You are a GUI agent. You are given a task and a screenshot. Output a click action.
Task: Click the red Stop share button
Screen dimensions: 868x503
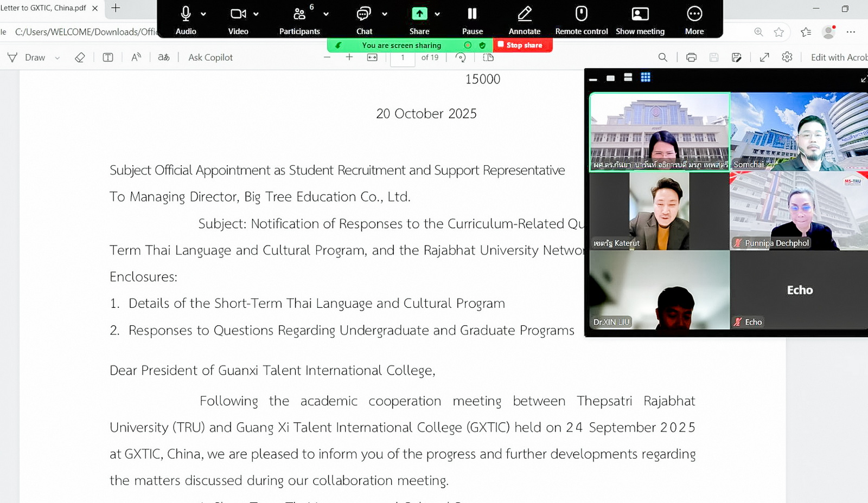pyautogui.click(x=522, y=45)
